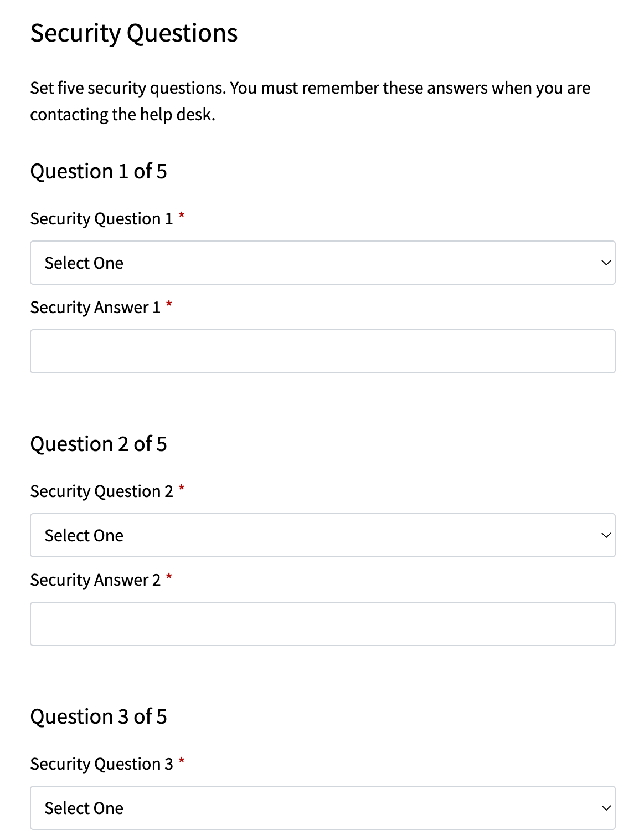The width and height of the screenshot is (639, 840).
Task: Focus the Security Answer 1 text field
Action: [323, 351]
